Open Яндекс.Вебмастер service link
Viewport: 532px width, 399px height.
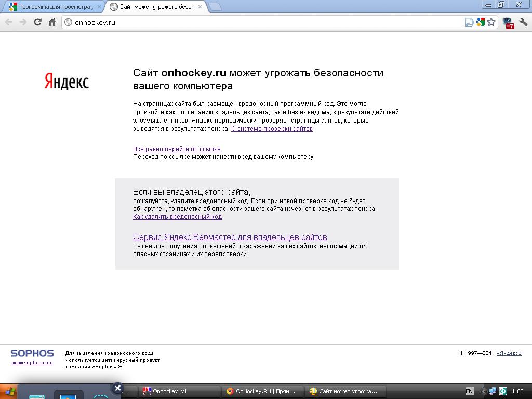point(230,237)
